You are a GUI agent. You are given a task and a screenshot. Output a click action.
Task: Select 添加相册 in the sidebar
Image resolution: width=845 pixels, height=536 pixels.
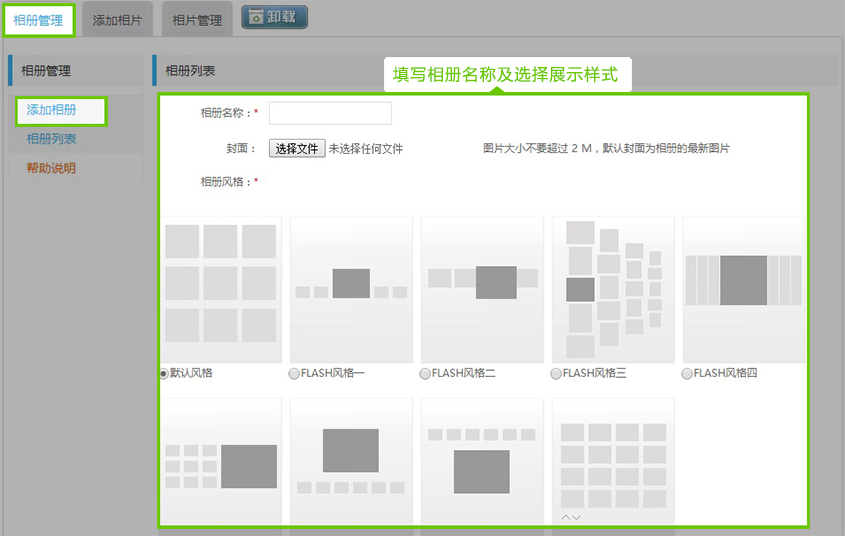pyautogui.click(x=52, y=110)
